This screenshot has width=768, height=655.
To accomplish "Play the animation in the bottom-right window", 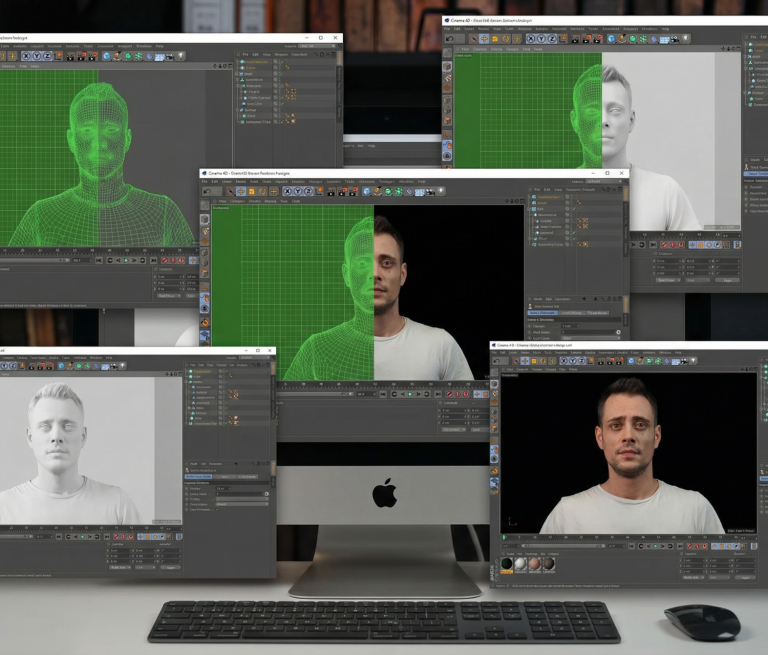I will tap(656, 546).
